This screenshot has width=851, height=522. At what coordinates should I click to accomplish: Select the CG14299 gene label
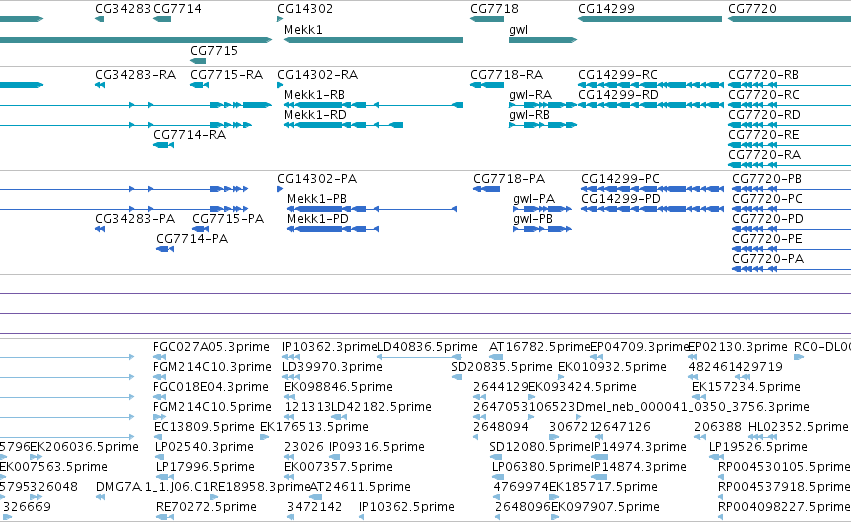[x=606, y=9]
